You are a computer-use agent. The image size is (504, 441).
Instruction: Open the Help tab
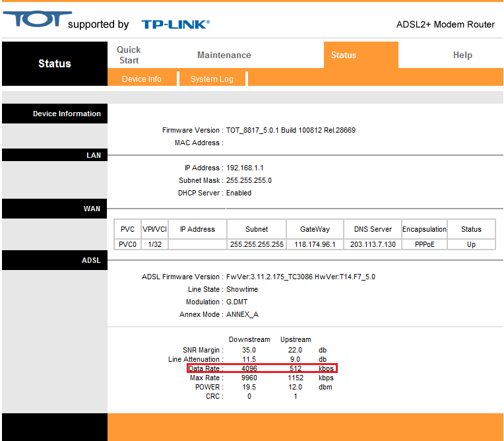pos(462,55)
